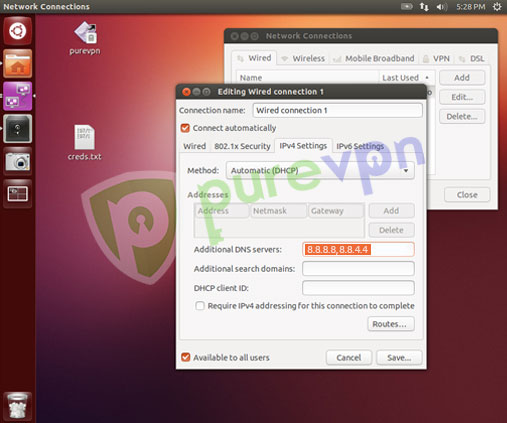Click Add button beside Addresses table
The height and width of the screenshot is (423, 507).
(391, 211)
